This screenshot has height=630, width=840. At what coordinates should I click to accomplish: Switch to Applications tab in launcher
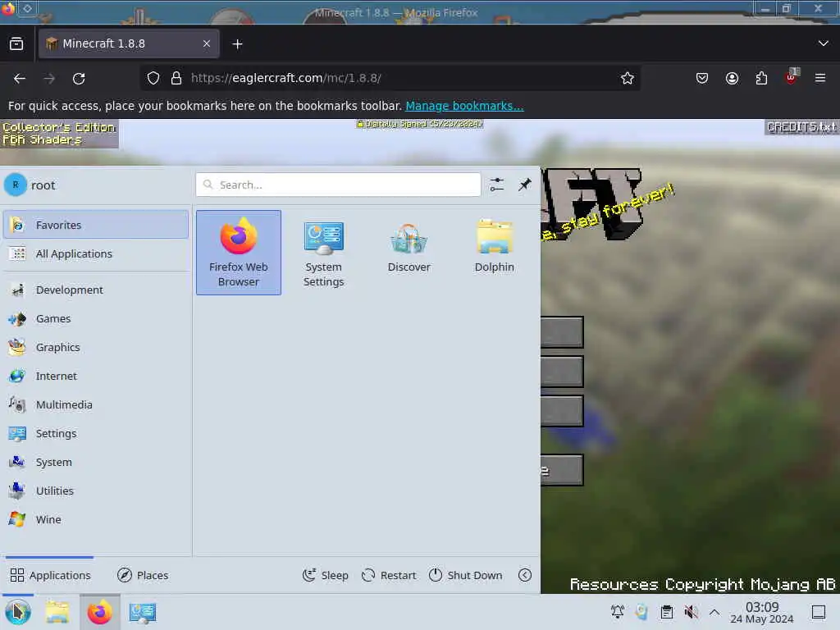point(50,575)
